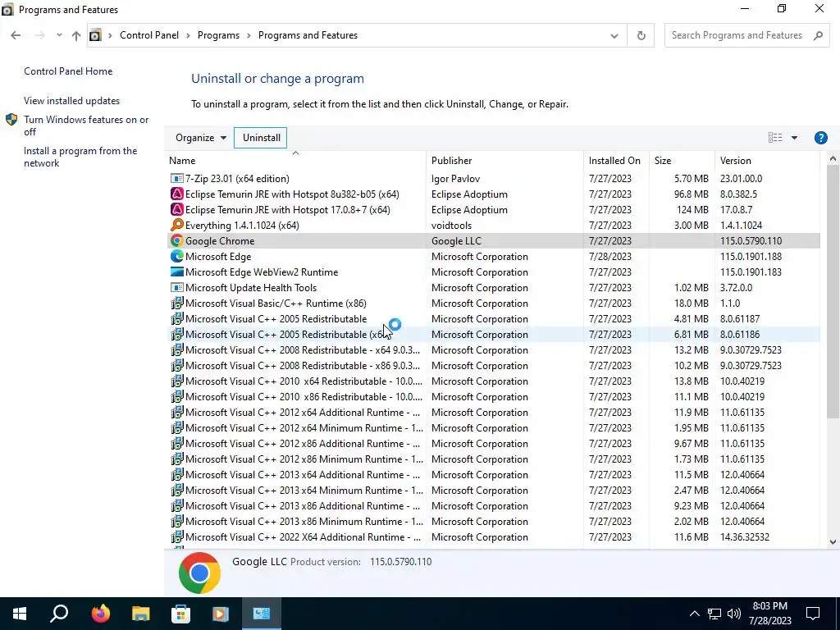Open Microsoft Store from the taskbar
840x630 pixels.
pos(180,614)
